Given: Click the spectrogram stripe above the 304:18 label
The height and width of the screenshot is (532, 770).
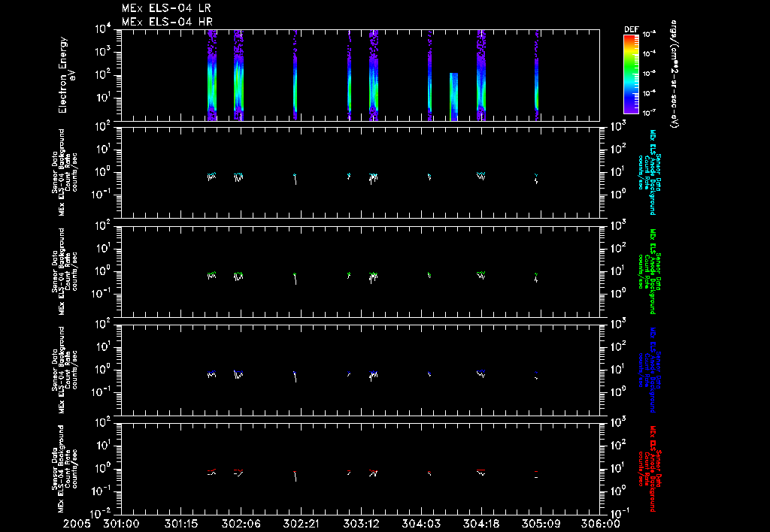Looking at the screenshot, I should 481,75.
